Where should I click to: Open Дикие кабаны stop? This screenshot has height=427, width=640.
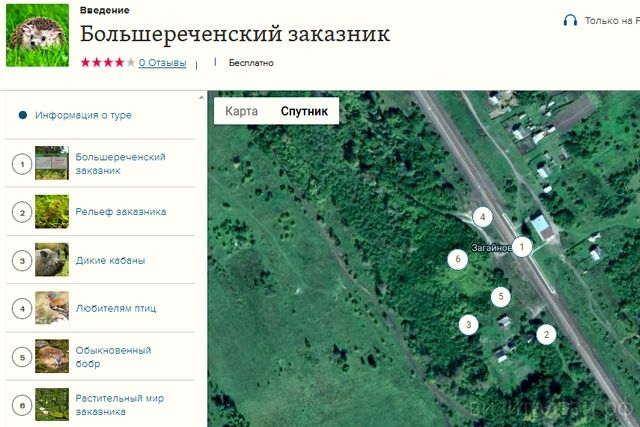pos(100,260)
